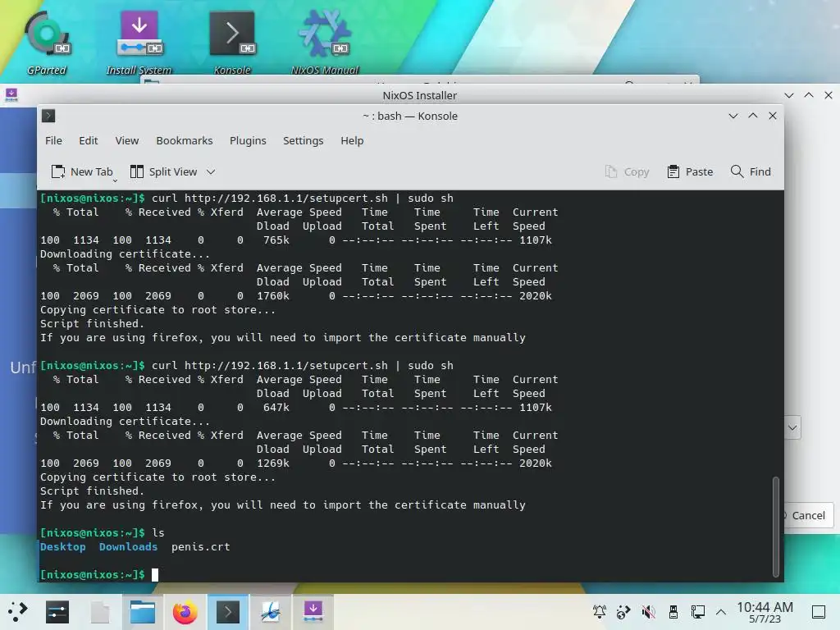Open the Bookmarks menu
Screen dimensions: 840x630
click(185, 140)
